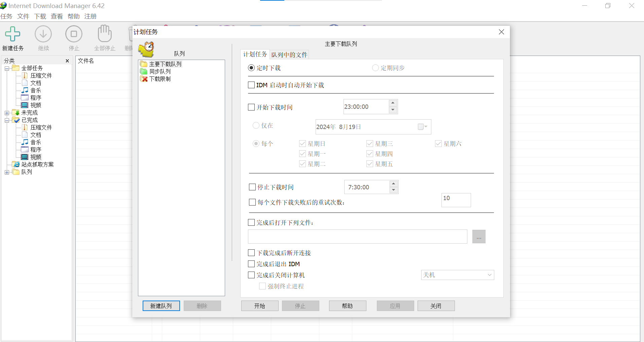Screen dimensions: 644x342
Task: Enable IDM 启动时自动开始下载
Action: [x=251, y=85]
